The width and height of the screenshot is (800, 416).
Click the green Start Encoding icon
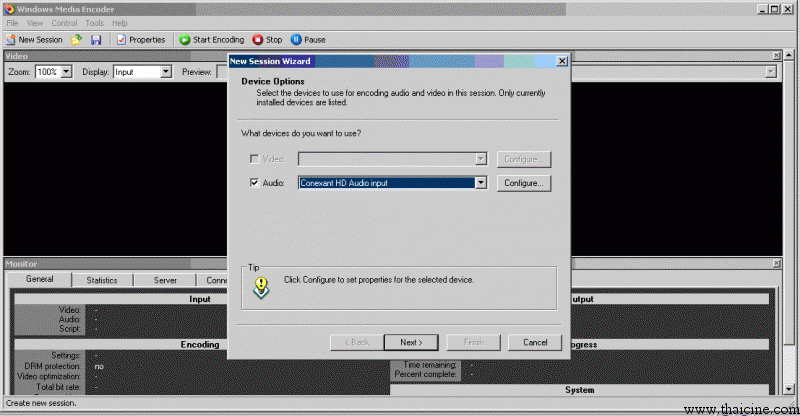pos(185,40)
